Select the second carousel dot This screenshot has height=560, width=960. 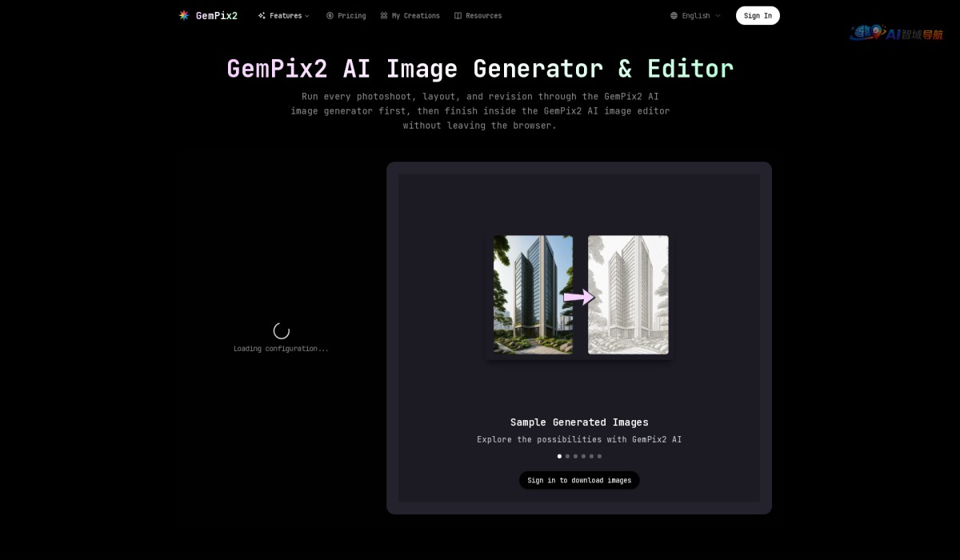pyautogui.click(x=567, y=456)
